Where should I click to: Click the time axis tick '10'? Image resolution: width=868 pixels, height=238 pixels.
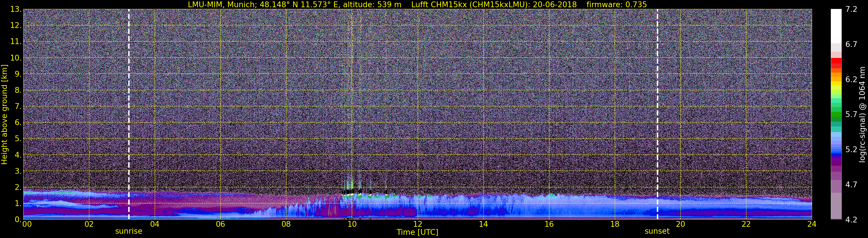pyautogui.click(x=352, y=224)
